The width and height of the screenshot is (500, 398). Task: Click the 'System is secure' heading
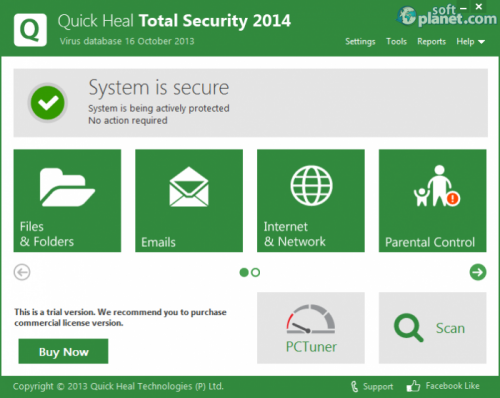click(x=159, y=88)
